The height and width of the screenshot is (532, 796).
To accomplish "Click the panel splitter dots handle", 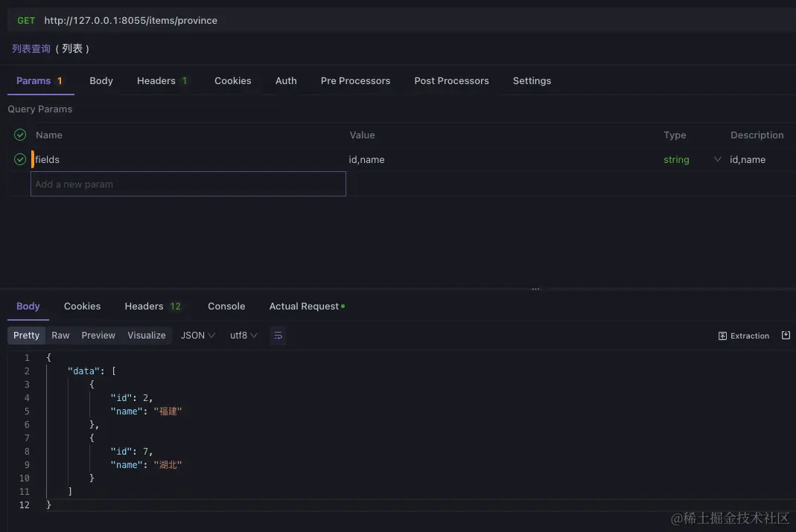I will pyautogui.click(x=535, y=289).
